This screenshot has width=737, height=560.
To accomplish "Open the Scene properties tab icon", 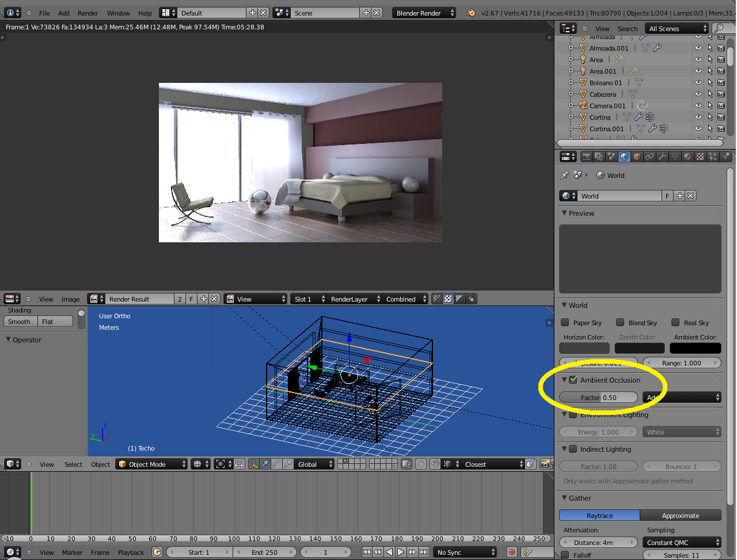I will tap(611, 157).
